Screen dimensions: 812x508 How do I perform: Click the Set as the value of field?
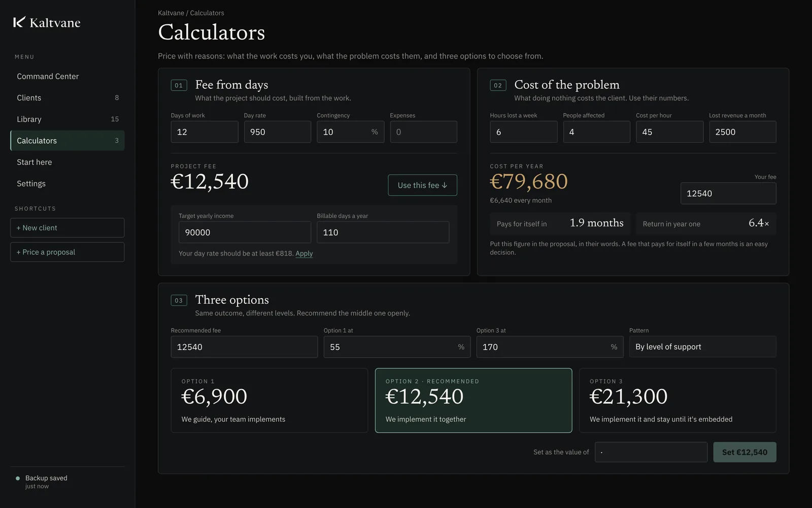pos(651,452)
